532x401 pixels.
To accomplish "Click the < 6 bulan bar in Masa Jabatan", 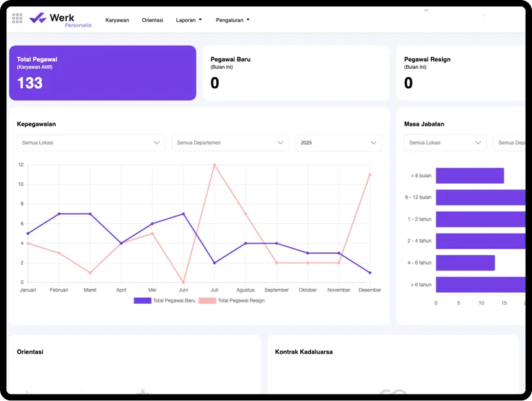I will pos(470,175).
